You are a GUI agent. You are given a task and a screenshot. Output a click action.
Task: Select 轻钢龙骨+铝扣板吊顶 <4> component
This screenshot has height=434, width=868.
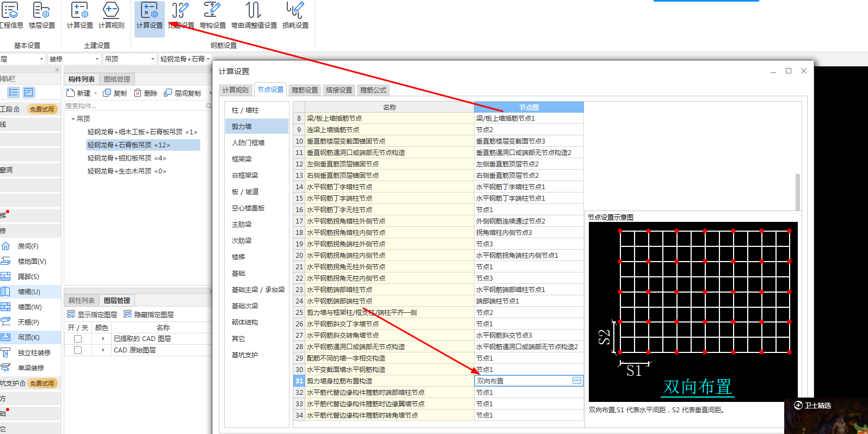127,158
